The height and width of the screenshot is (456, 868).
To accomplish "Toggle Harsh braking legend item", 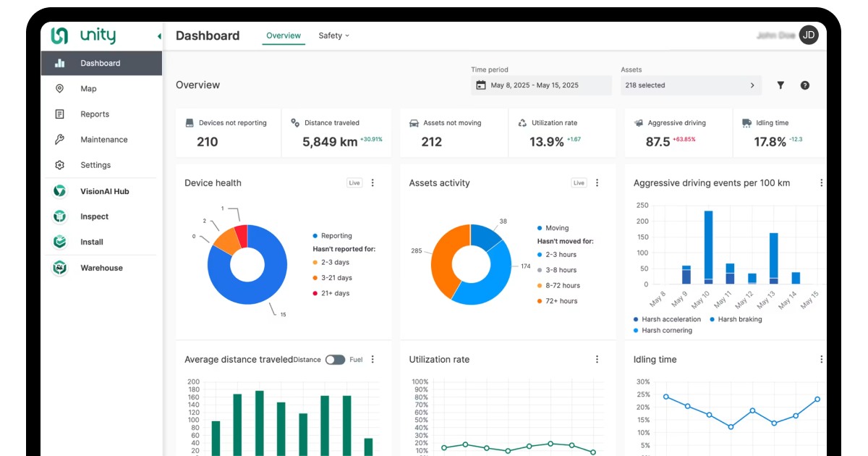I will pyautogui.click(x=736, y=319).
